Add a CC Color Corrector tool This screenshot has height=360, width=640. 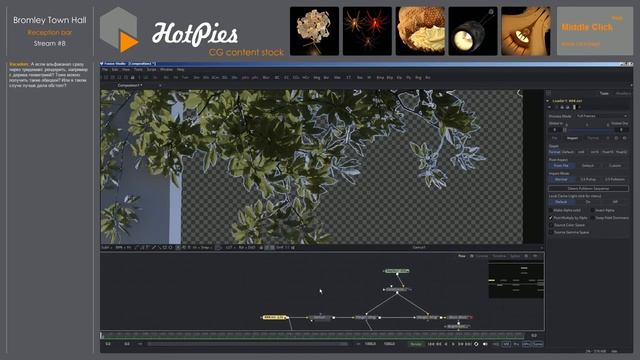tap(287, 78)
